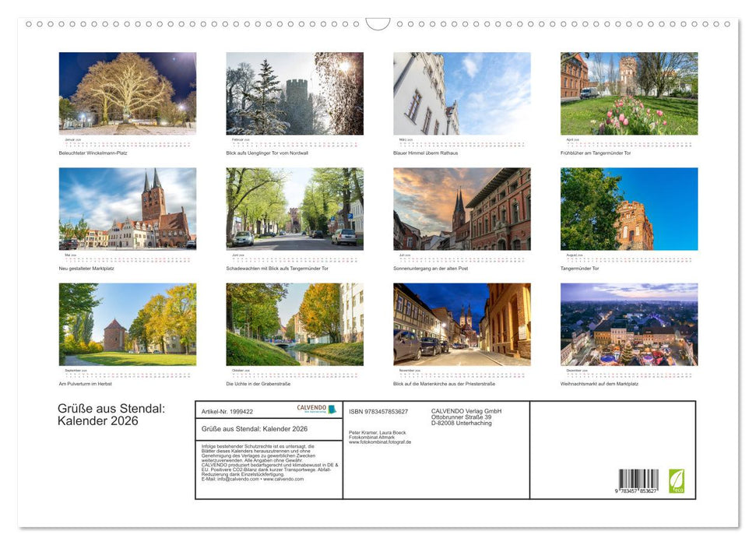
Task: Open the December Weihnachtsmarkt aerial view
Action: pyautogui.click(x=629, y=325)
